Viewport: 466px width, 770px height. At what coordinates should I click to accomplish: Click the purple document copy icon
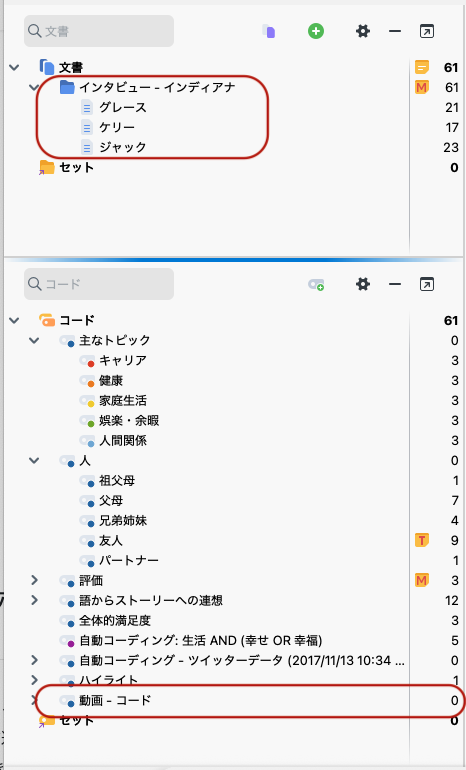[x=269, y=31]
